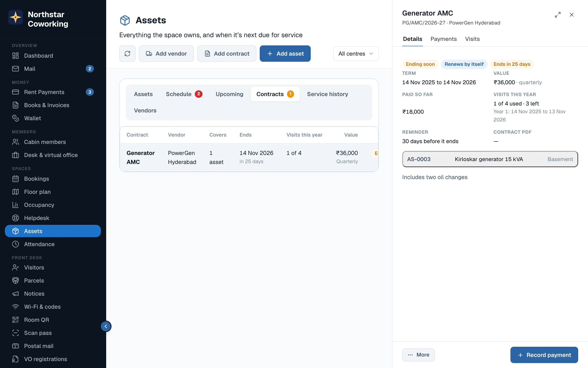This screenshot has height=368, width=588.
Task: Click the Add contract button
Action: point(227,54)
